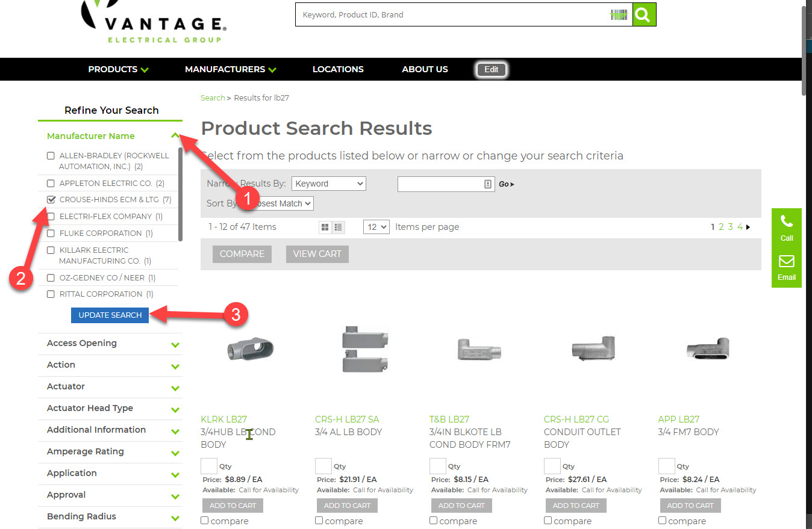This screenshot has width=812, height=529.
Task: Click the Compare button
Action: click(242, 254)
